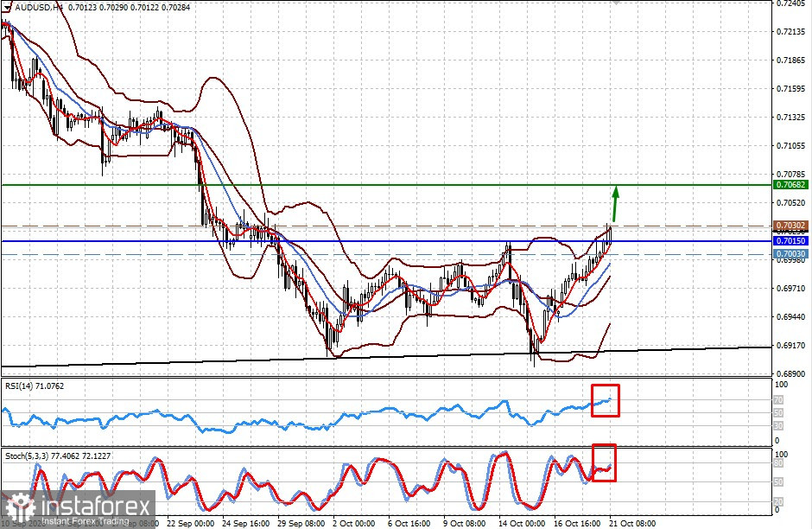Click the 22 Sep 00:00 time label
This screenshot has height=529, width=812.
pyautogui.click(x=191, y=523)
